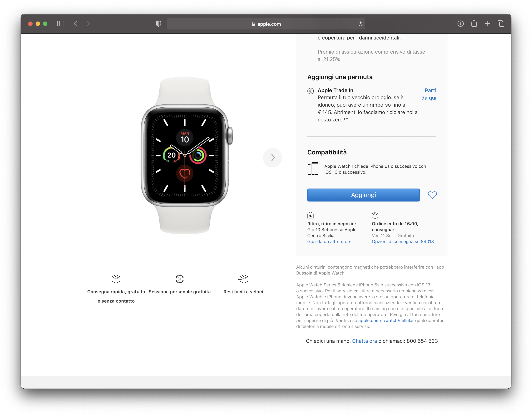Viewport: 532px width, 416px height.
Task: Toggle the Safari sidebar icon
Action: (x=60, y=24)
